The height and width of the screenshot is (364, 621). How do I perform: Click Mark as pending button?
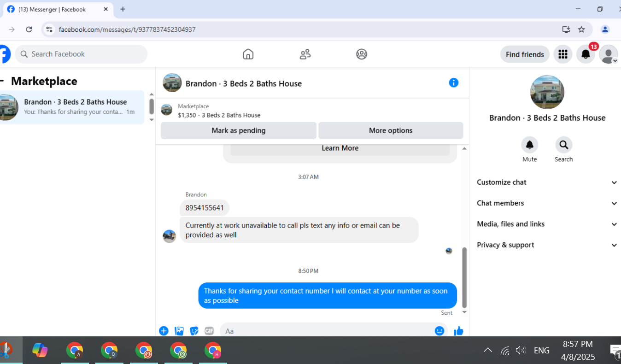(x=239, y=130)
